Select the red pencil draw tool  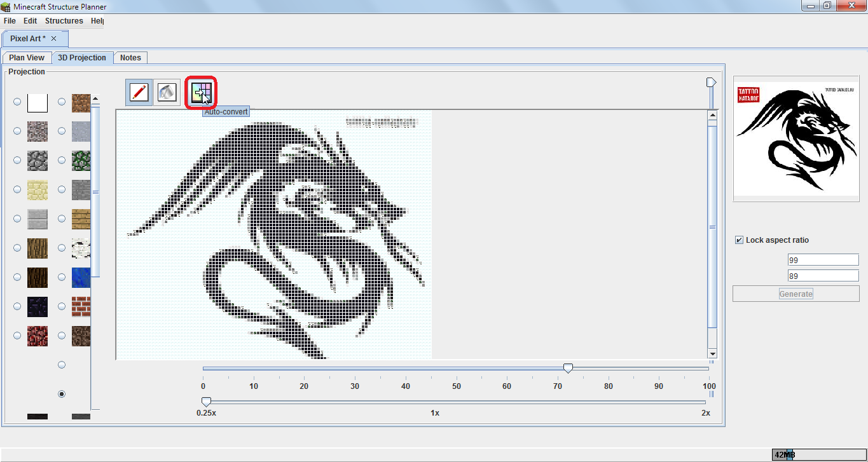tap(139, 93)
